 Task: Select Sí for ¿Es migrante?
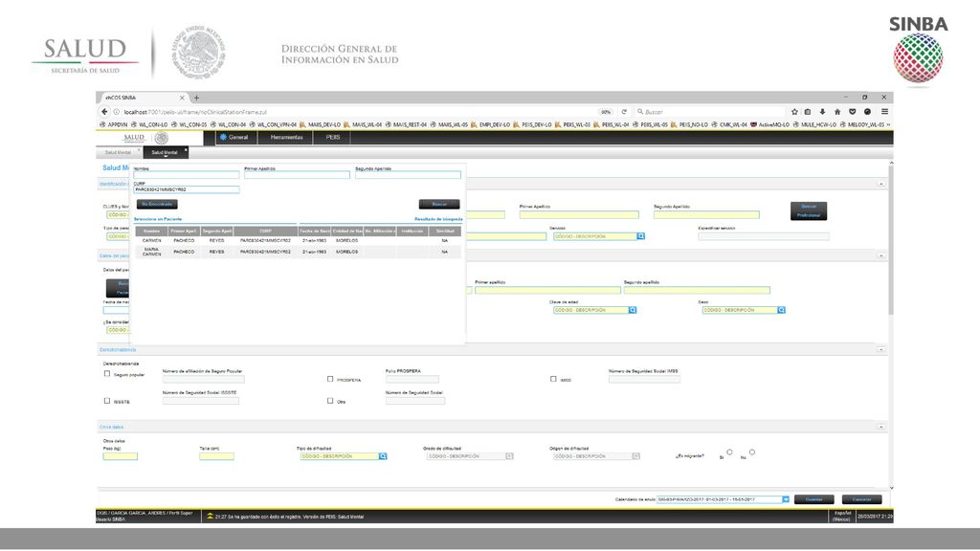(729, 452)
